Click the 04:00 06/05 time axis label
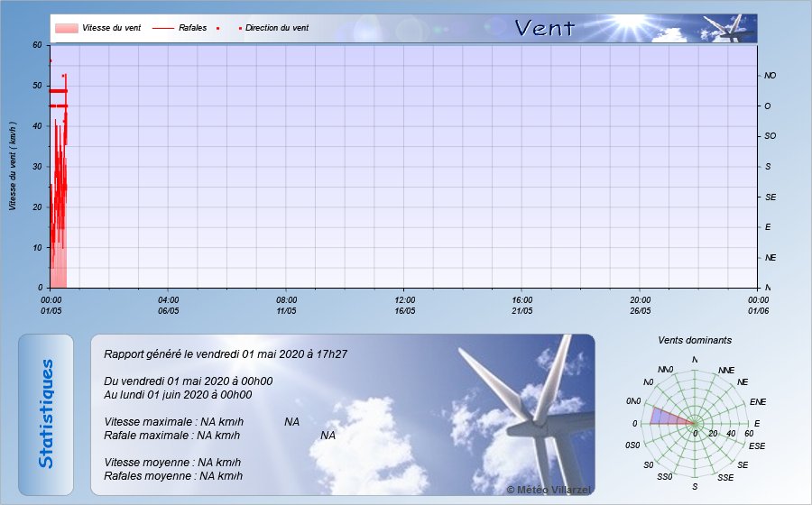Screen dimensions: 812x505 tap(169, 305)
